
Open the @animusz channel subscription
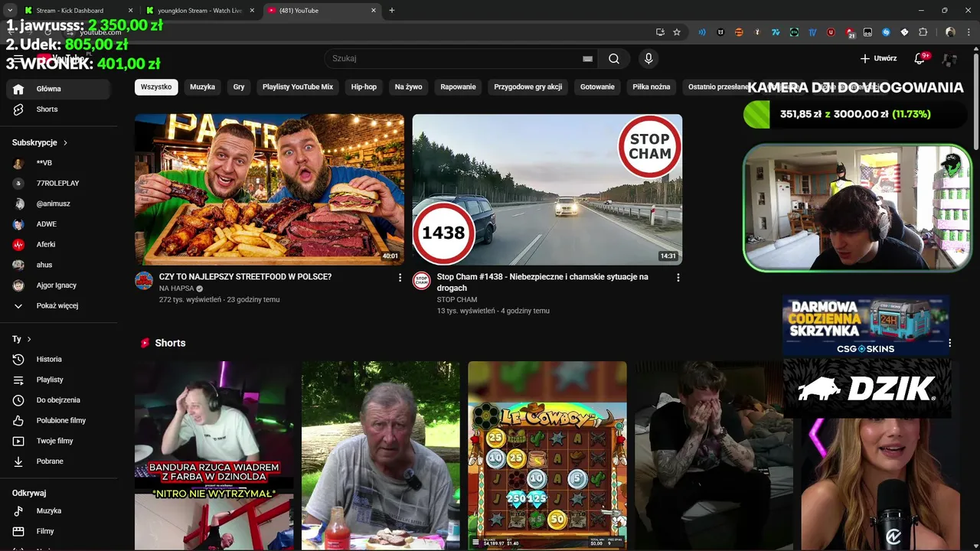click(60, 204)
